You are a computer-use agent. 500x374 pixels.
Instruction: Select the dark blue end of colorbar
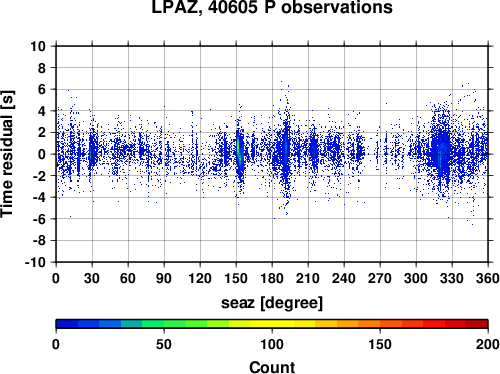[67, 324]
